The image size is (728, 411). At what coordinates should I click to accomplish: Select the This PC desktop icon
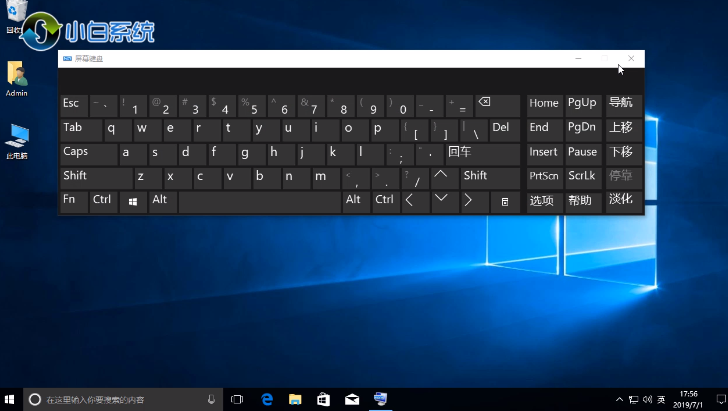17,142
